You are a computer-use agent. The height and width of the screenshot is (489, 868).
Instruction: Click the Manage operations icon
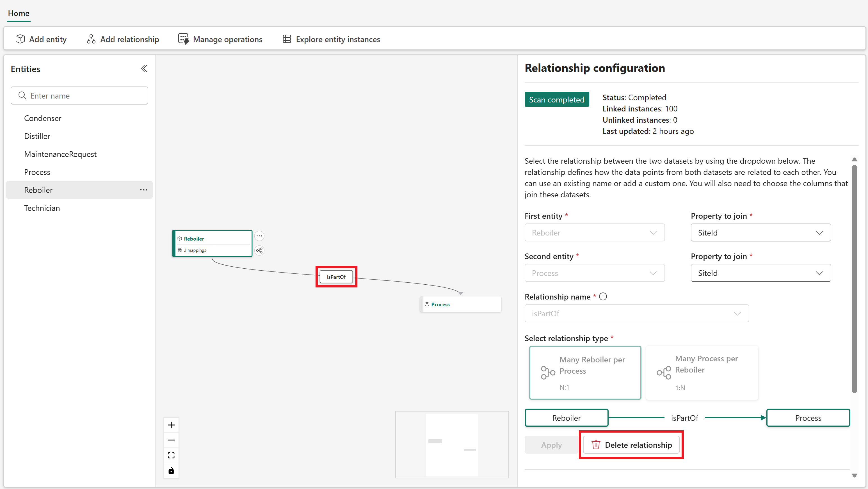pyautogui.click(x=183, y=39)
